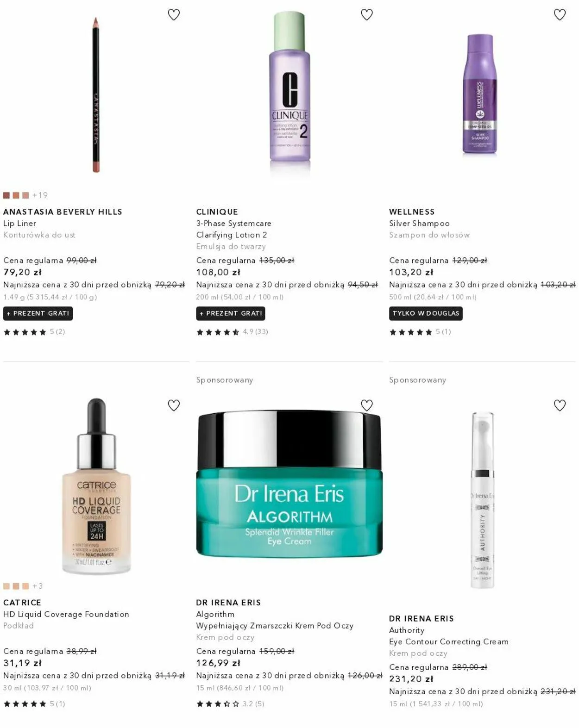
Task: Add Authority Eye Contour Cream to favorites
Action: [560, 405]
